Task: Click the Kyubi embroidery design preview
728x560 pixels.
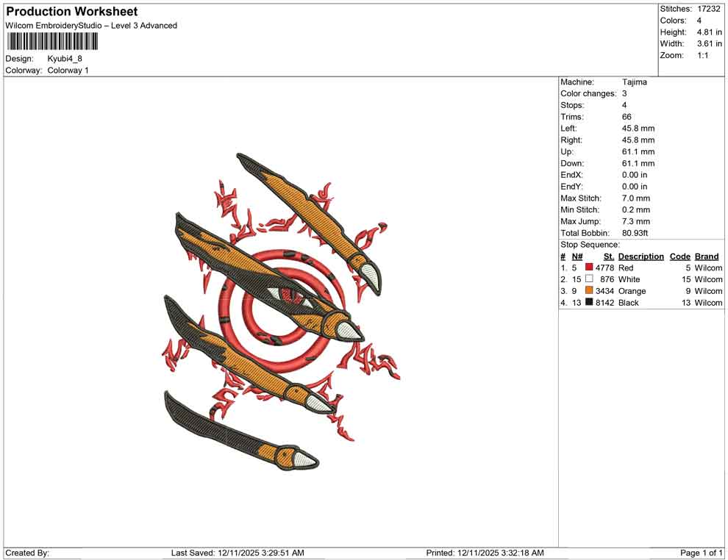Action: 282,312
